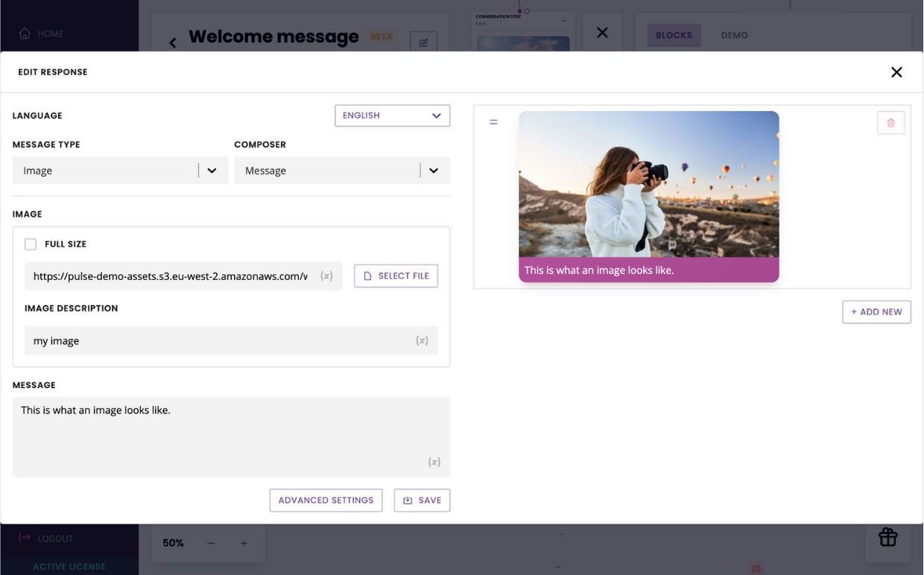Screen dimensions: 924x575
Task: Switch to the Blocks tab
Action: tap(674, 35)
